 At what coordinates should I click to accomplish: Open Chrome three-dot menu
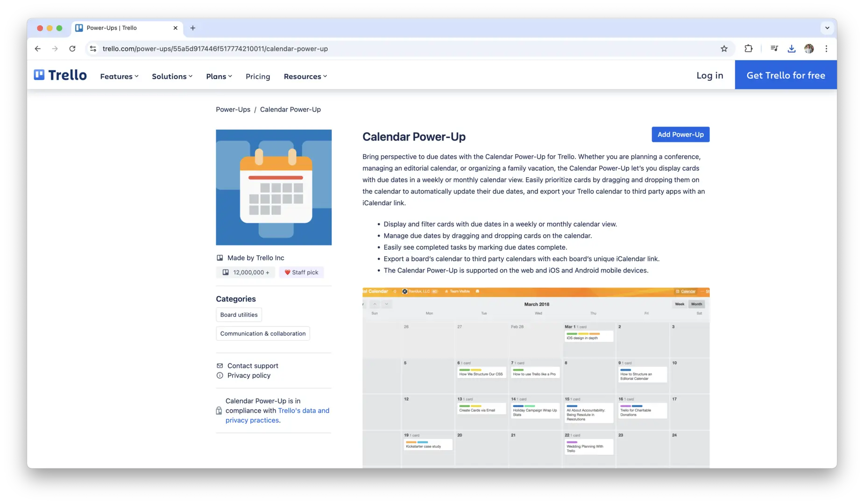coord(826,49)
